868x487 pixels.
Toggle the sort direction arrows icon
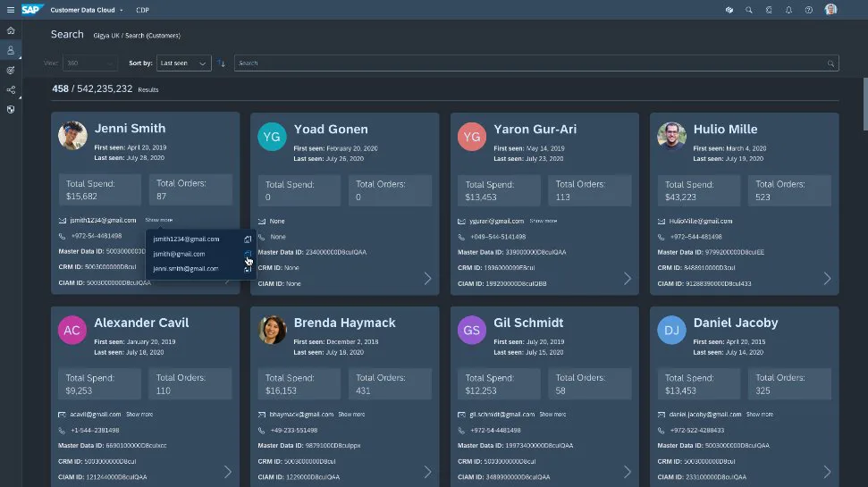click(222, 63)
